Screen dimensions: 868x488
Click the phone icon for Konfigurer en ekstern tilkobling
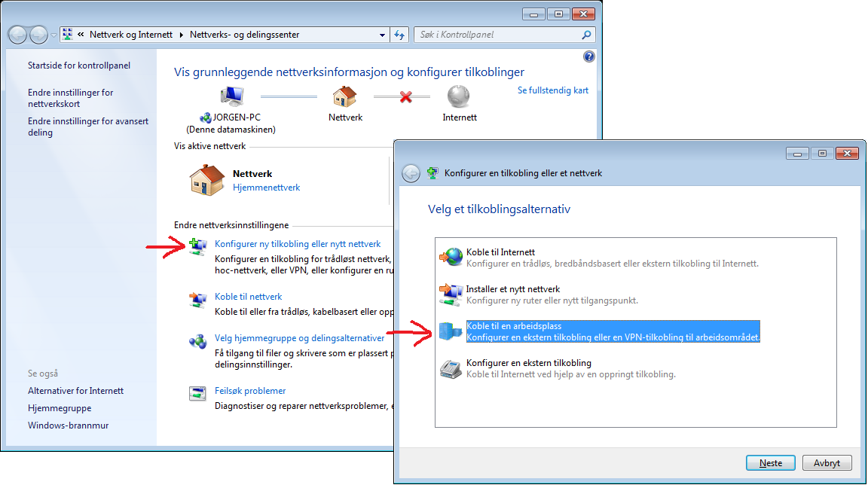coord(451,368)
